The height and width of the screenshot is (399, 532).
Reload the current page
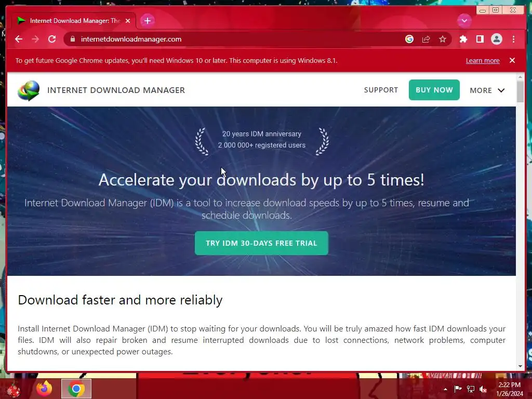52,39
